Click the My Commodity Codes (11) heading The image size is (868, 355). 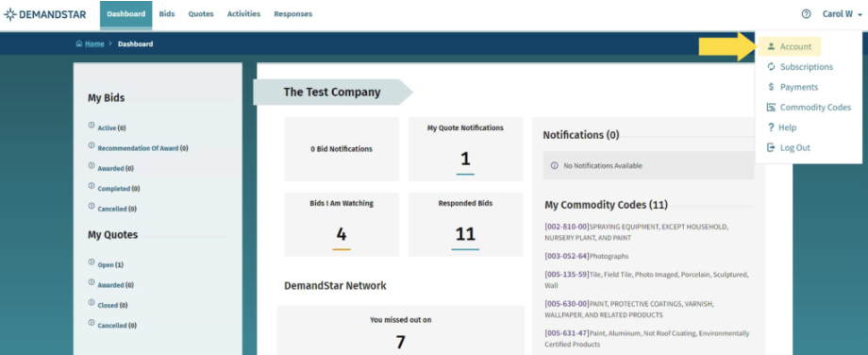(606, 205)
